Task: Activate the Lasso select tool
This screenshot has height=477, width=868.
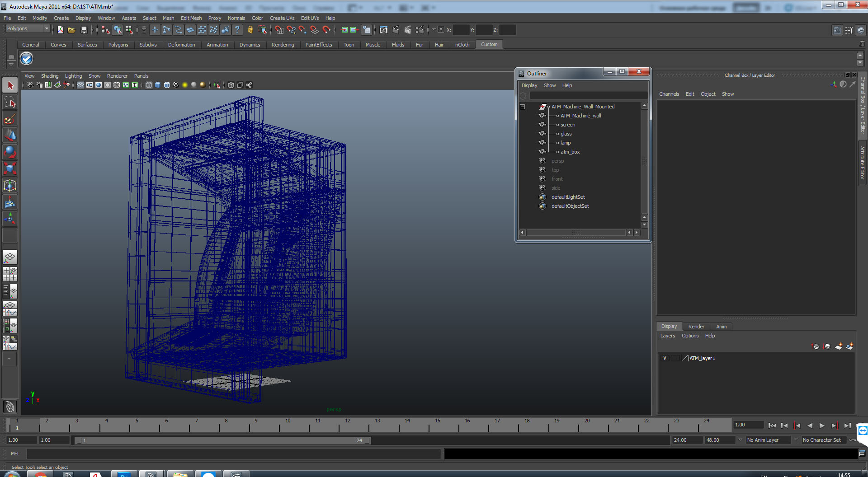Action: 10,102
